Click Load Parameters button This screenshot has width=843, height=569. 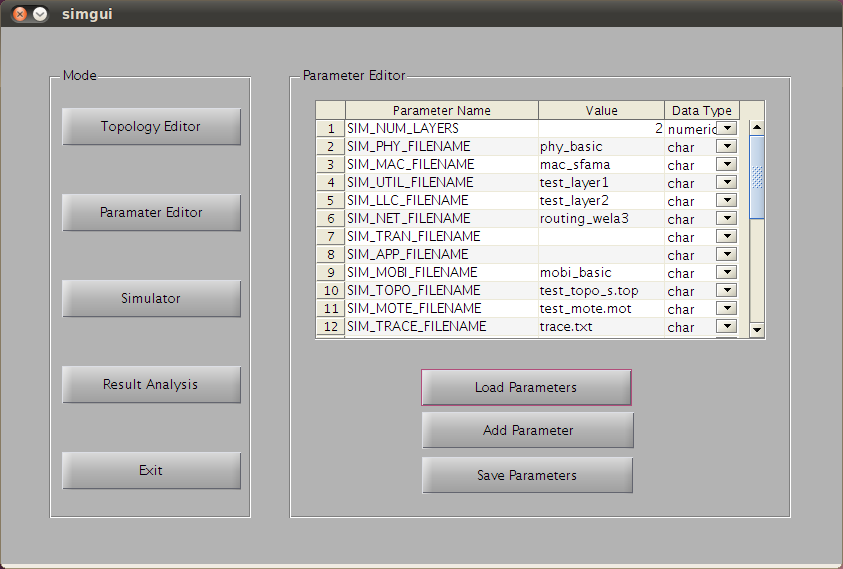pos(526,388)
